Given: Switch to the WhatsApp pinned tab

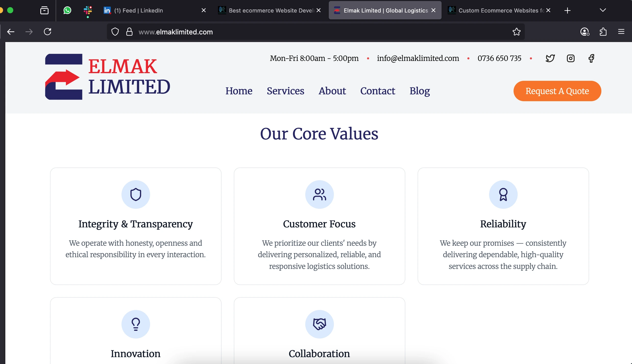Looking at the screenshot, I should click(67, 10).
